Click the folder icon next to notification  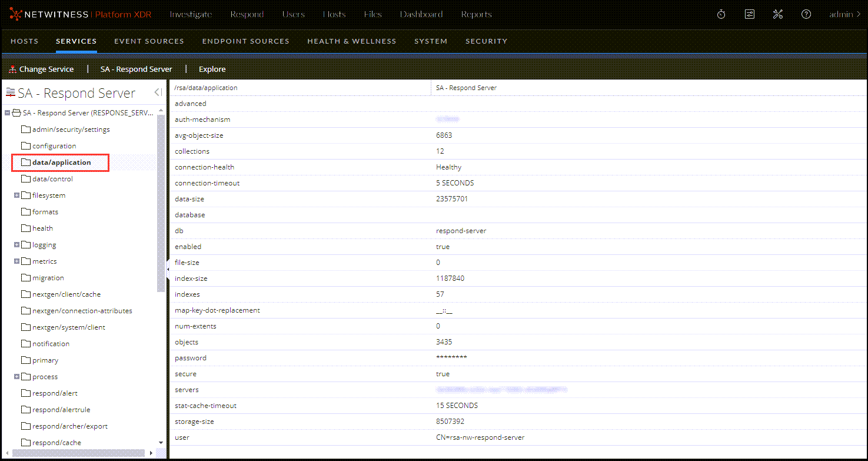pyautogui.click(x=25, y=343)
